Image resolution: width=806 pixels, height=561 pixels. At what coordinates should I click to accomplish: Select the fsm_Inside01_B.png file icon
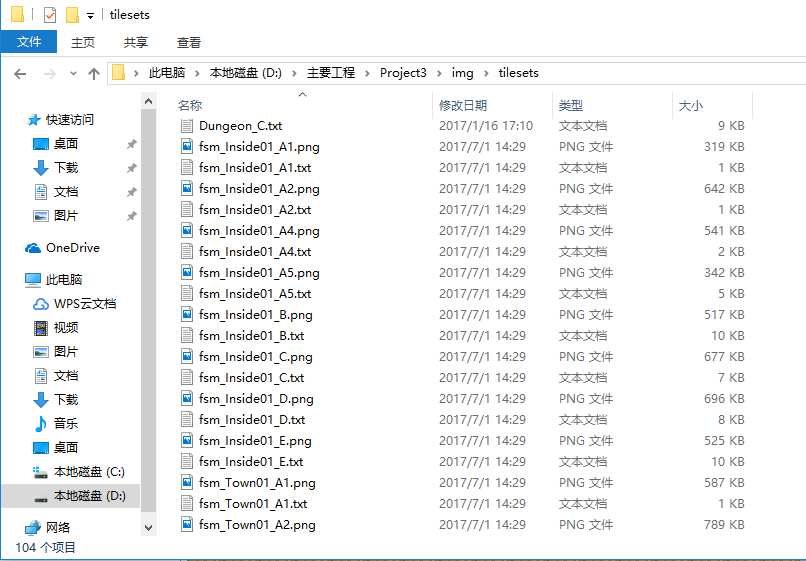point(188,315)
